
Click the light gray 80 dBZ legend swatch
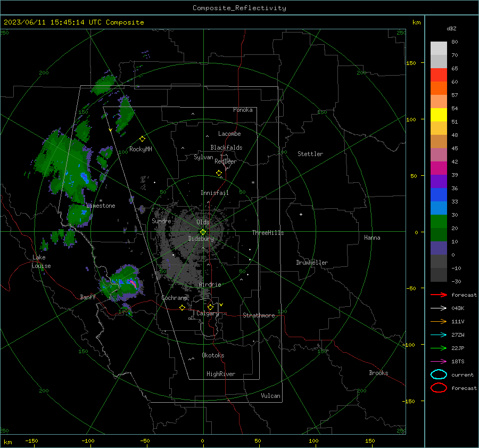coord(439,48)
